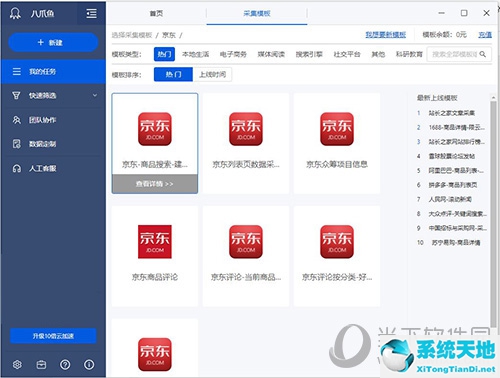Viewport: 500px width, 378px height.
Task: Click the 我想要新模板 link
Action: point(386,35)
